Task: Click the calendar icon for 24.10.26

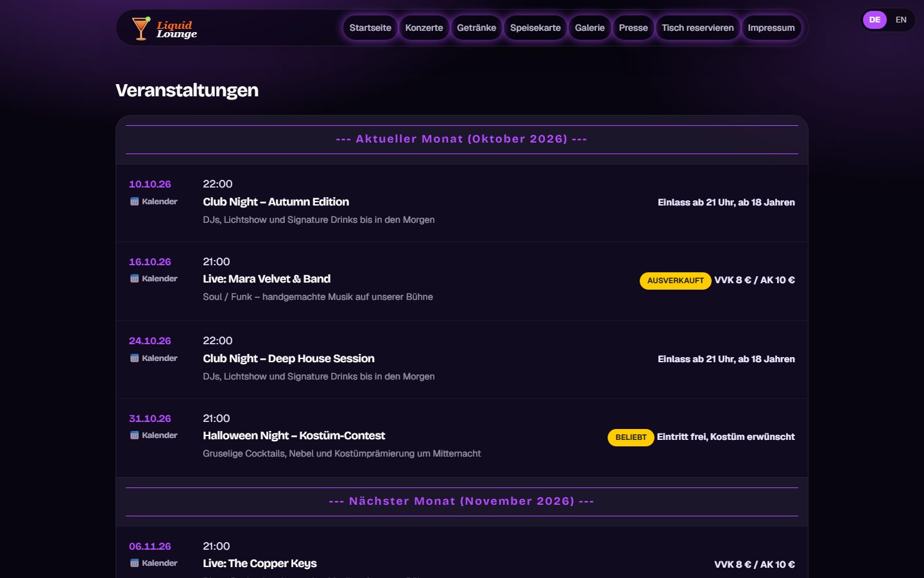Action: [x=134, y=358]
